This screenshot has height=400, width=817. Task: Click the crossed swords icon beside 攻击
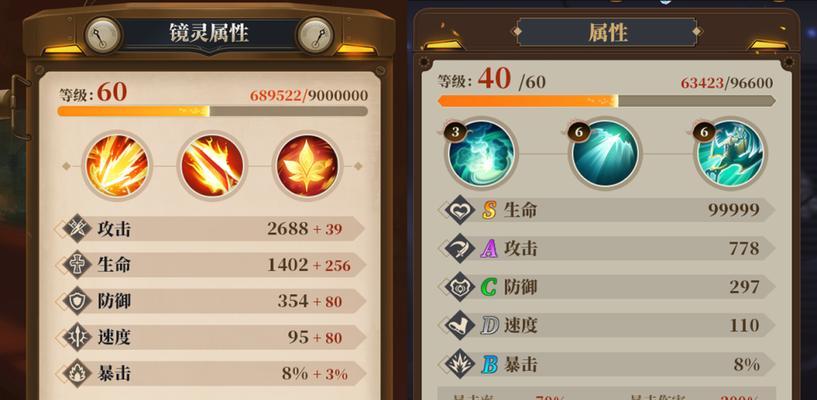[77, 228]
